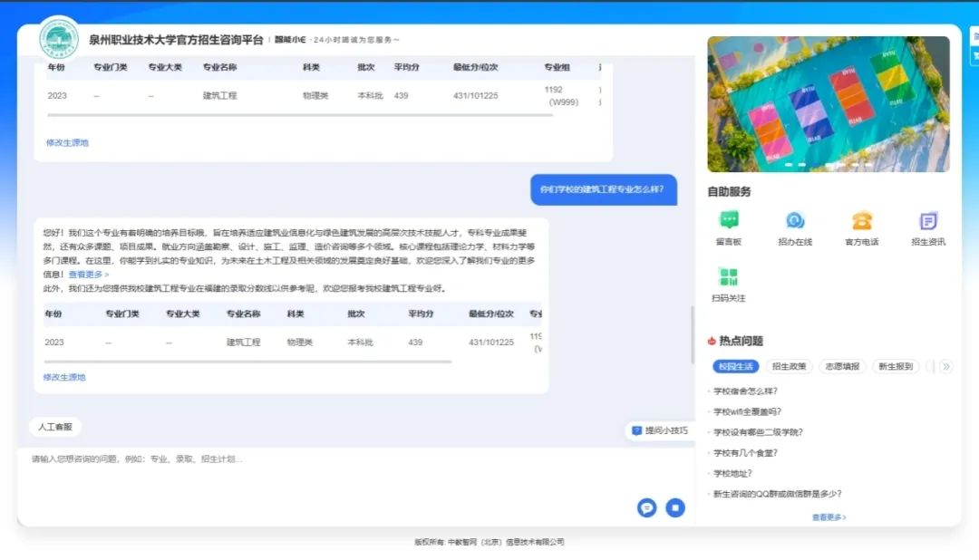Switch to the 招生政策 tab

point(791,367)
